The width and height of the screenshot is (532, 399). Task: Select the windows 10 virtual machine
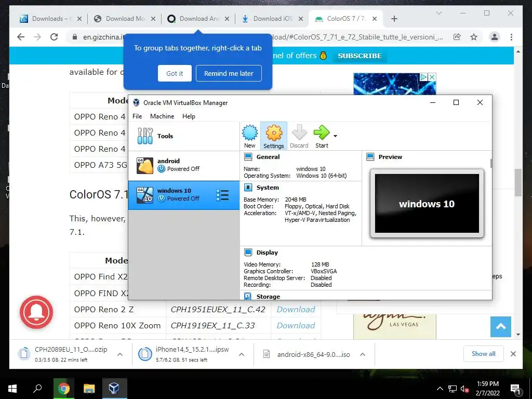point(184,195)
